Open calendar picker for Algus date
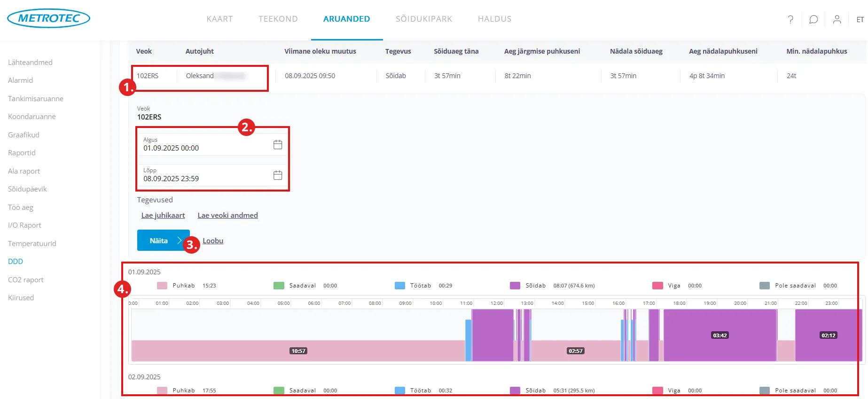 278,144
